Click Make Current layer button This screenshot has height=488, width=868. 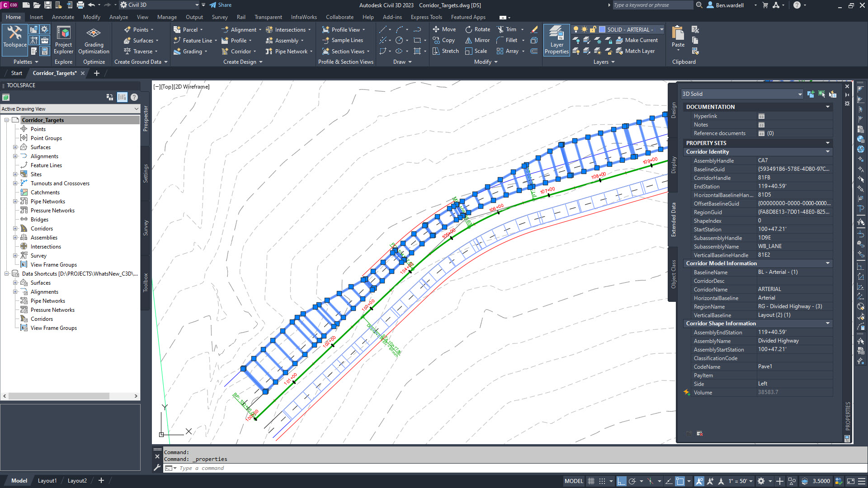(x=637, y=40)
